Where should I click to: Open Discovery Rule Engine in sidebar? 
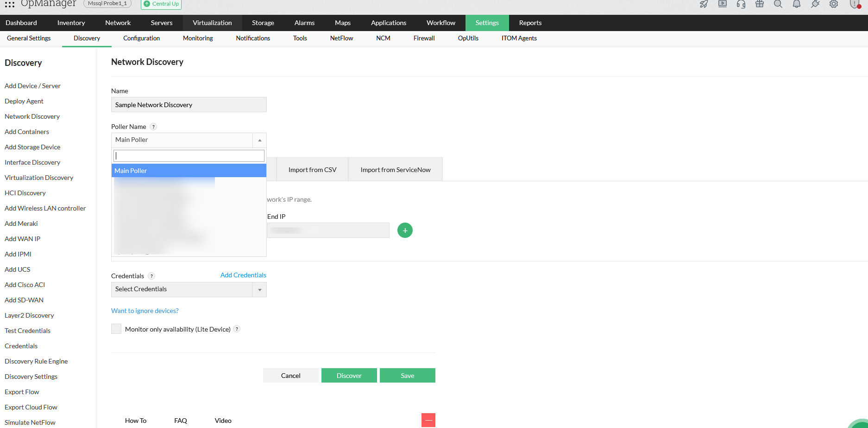coord(36,362)
